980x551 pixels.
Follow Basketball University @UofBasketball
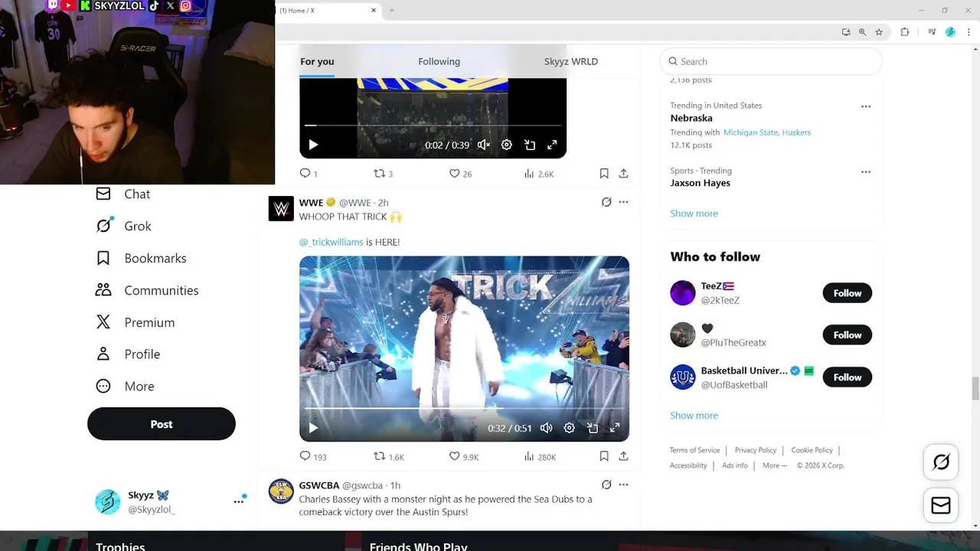(x=848, y=377)
